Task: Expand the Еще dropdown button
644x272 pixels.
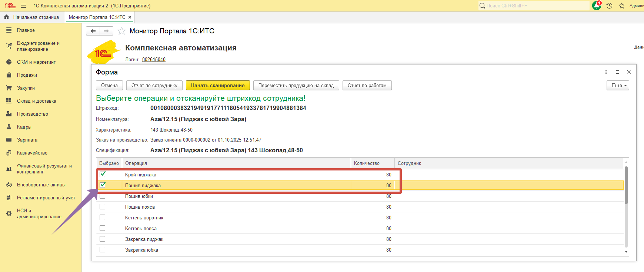Action: pyautogui.click(x=617, y=86)
